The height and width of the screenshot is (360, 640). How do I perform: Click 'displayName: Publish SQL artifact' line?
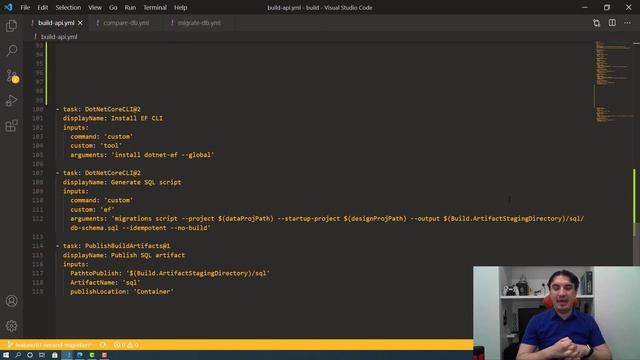[124, 256]
